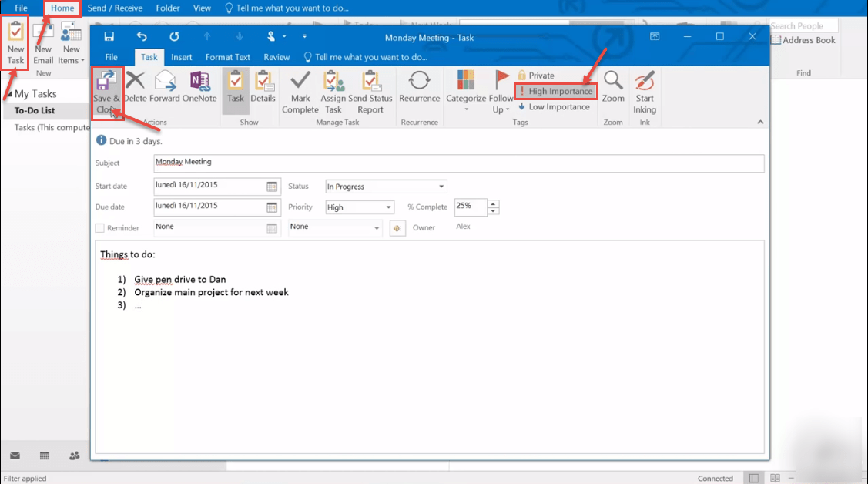Increase % Complete with the up stepper
868x484 pixels.
(x=493, y=203)
